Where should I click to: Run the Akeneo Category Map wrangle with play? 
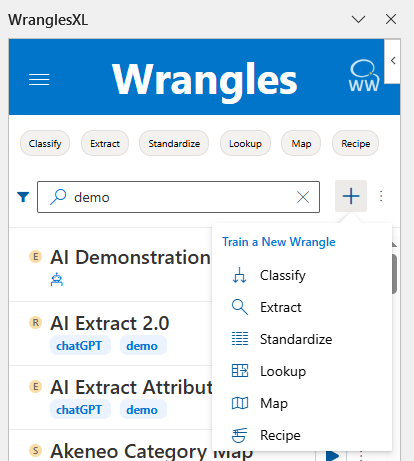[x=331, y=455]
